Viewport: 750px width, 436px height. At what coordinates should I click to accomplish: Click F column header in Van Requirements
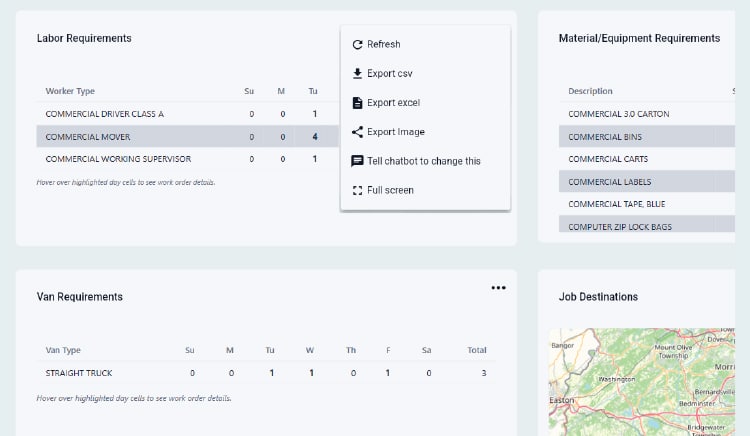tap(388, 350)
